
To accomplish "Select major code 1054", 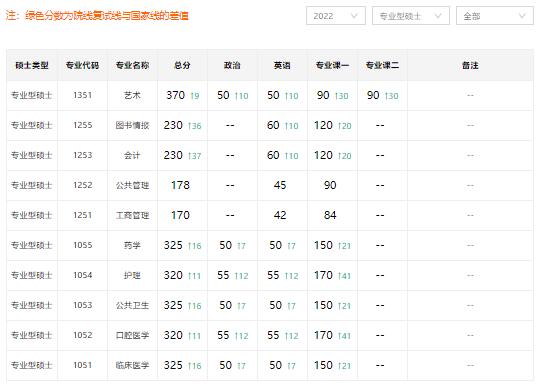I will tap(82, 275).
